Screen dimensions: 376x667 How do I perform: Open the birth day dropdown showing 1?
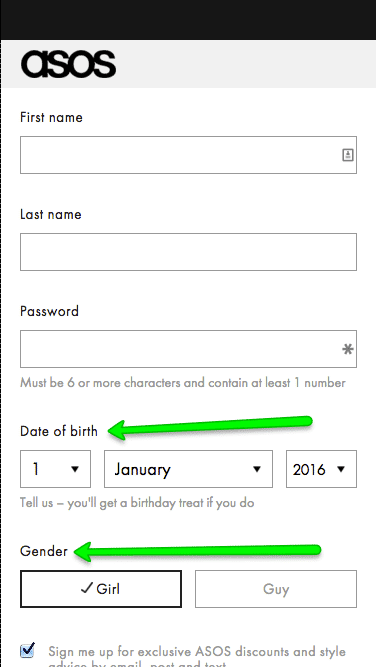click(x=55, y=469)
